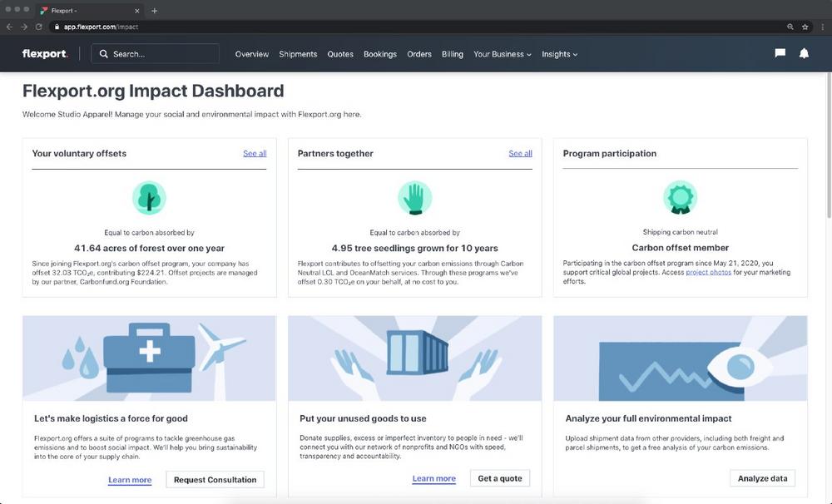Viewport: 832px width, 504px height.
Task: Reload the page with the refresh icon
Action: click(x=39, y=27)
